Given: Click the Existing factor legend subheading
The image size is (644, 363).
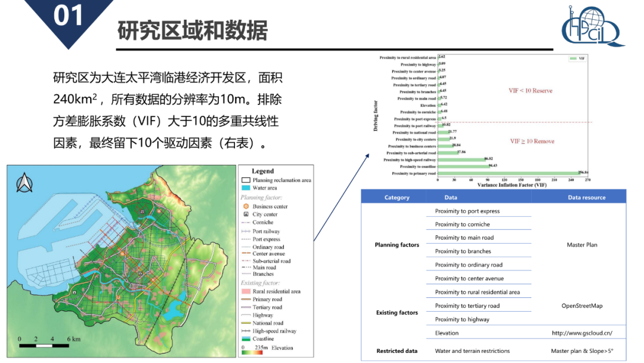Looking at the screenshot, I should [x=260, y=283].
